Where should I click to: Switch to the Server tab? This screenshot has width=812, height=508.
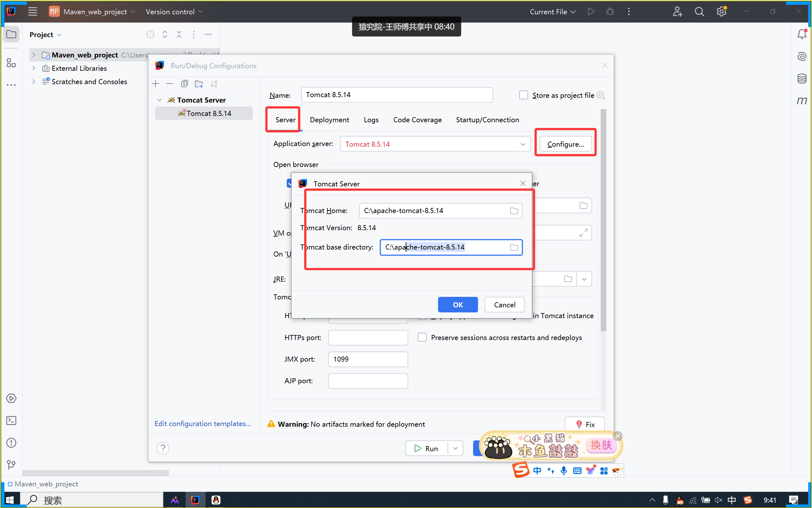pos(285,120)
